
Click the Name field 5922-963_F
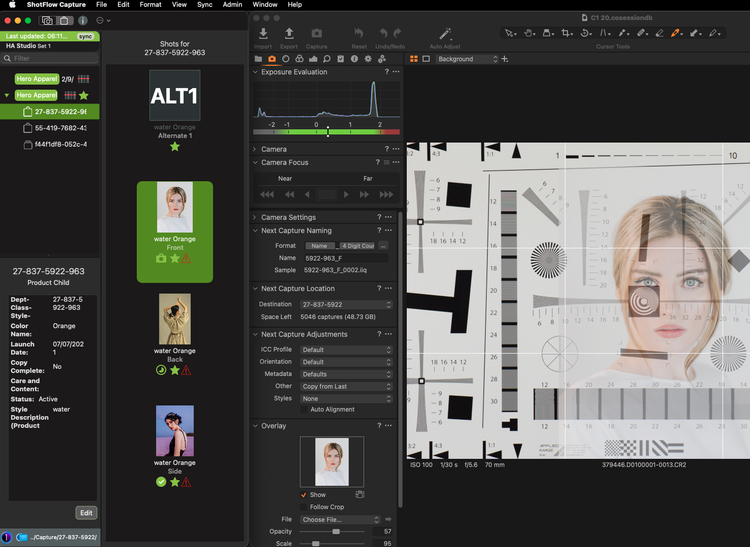(x=346, y=258)
